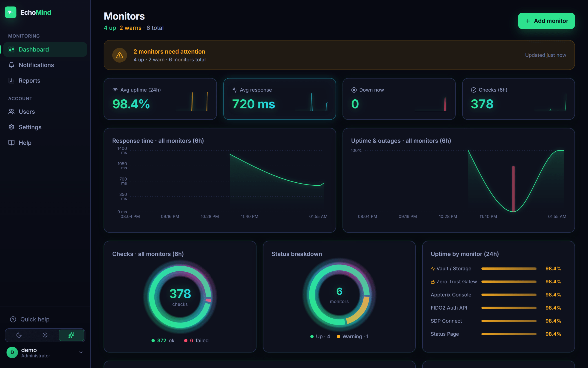Click the 'Zero Trust Gatew' monitor name
The width and height of the screenshot is (588, 368).
point(456,282)
